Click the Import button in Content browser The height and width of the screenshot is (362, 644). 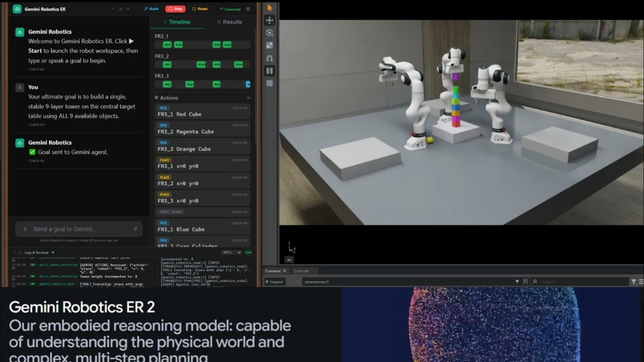click(275, 282)
